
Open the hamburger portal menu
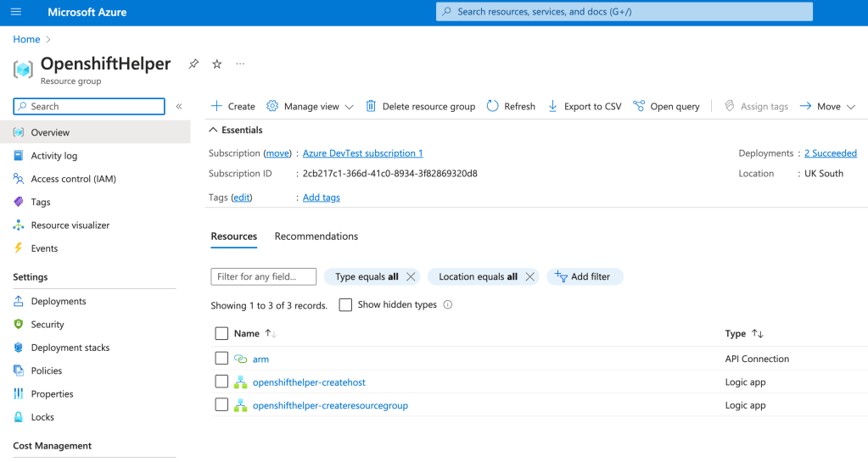pyautogui.click(x=16, y=12)
